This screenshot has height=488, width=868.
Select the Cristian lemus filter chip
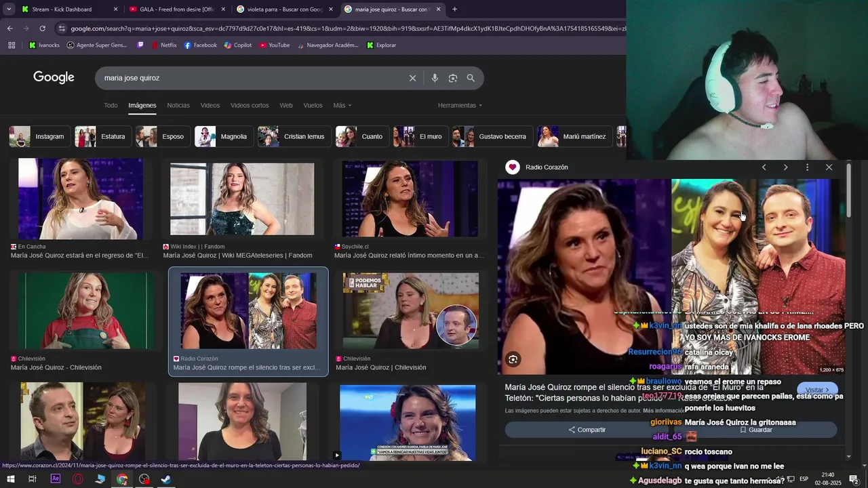[294, 136]
